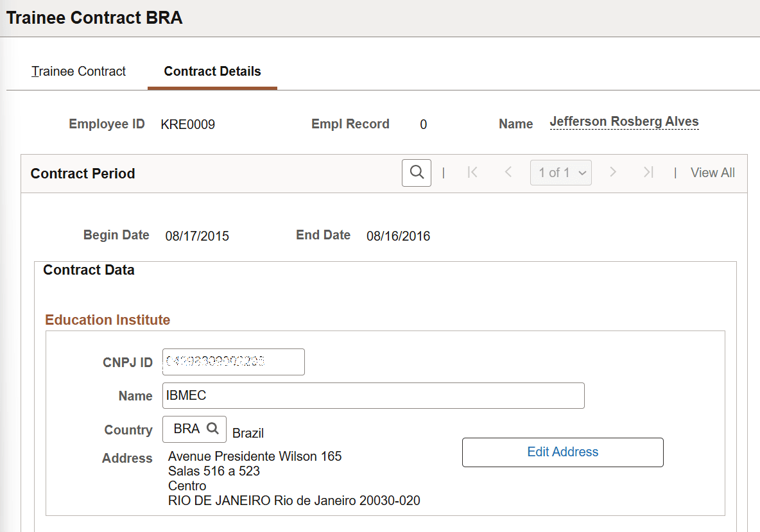Click the institute Name field showing IBMEC
Viewport: 760px width, 532px height.
tap(372, 395)
